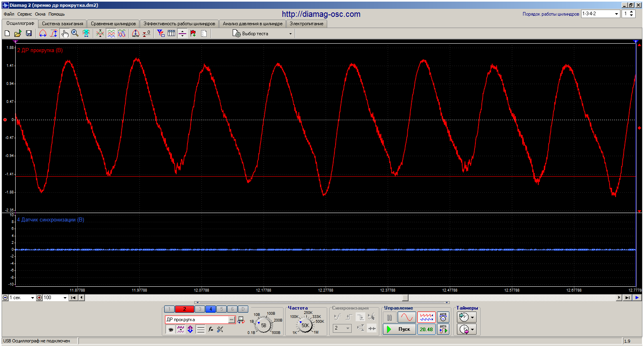Switch to the Эффективность работы цилиндров tab
Viewport: 644px width, 346px height.
tap(179, 24)
